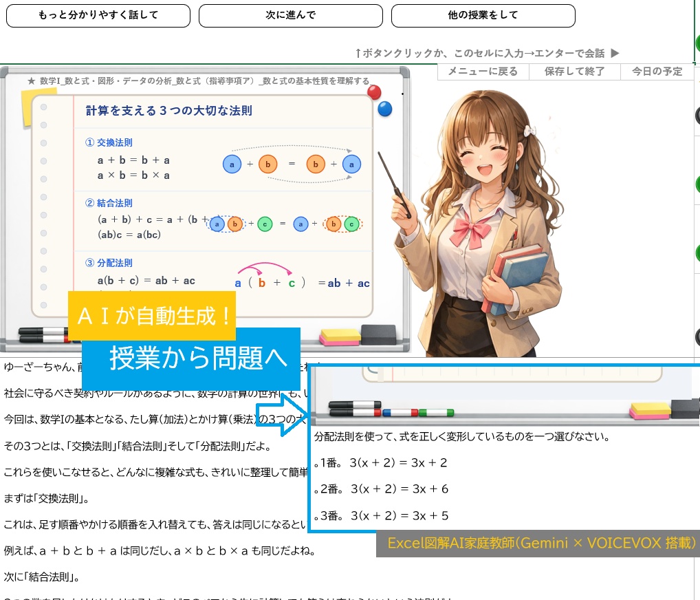
Task: Click the line まずは「交換法則」。
Action: [x=47, y=499]
